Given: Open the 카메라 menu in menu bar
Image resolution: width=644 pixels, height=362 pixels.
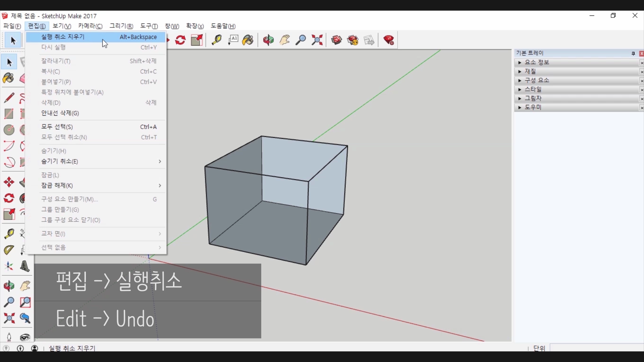Looking at the screenshot, I should coord(90,26).
